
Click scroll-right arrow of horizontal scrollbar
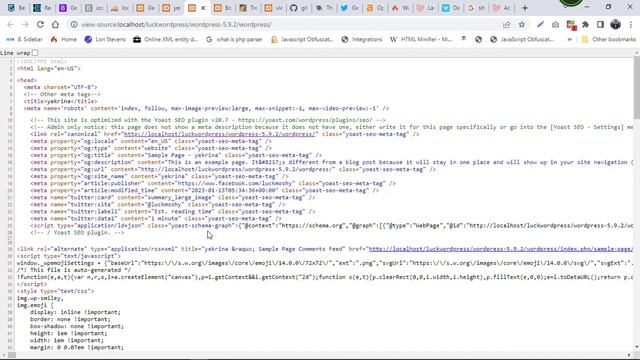point(629,355)
